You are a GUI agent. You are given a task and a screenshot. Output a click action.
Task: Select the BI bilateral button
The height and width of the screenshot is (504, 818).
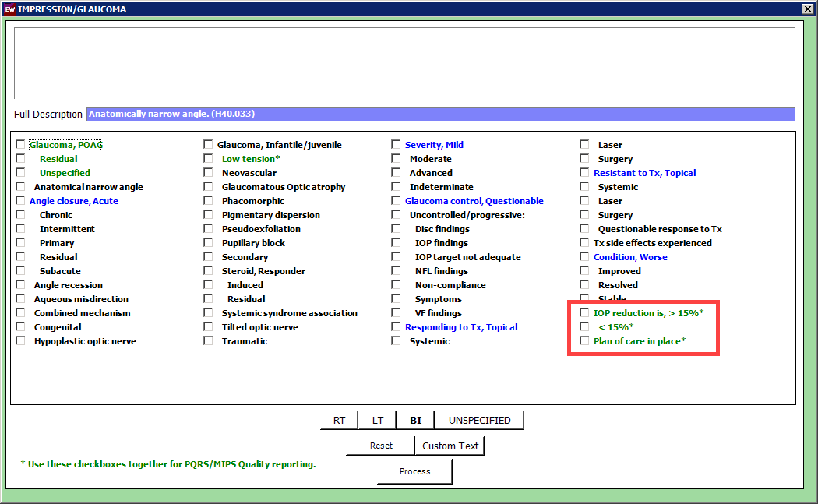click(415, 420)
